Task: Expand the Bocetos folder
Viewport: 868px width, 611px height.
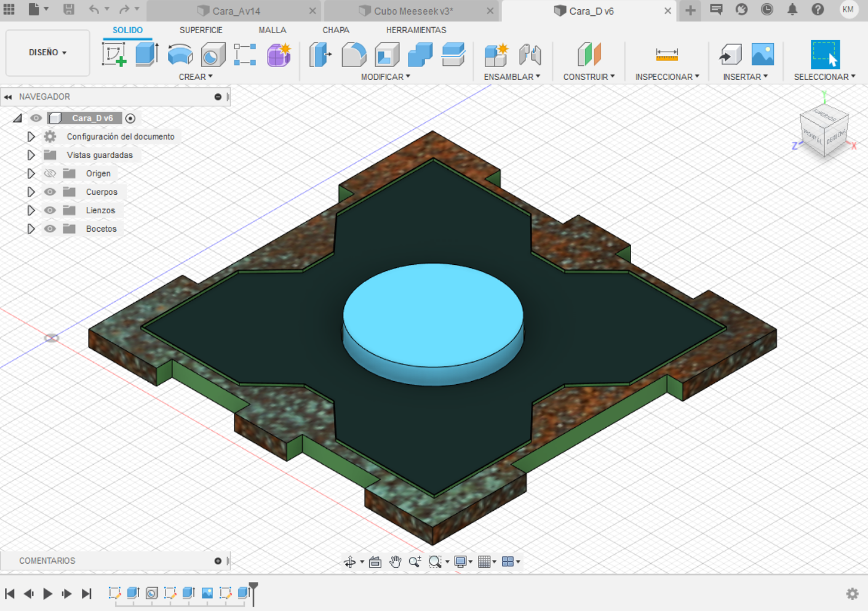Action: [x=31, y=229]
